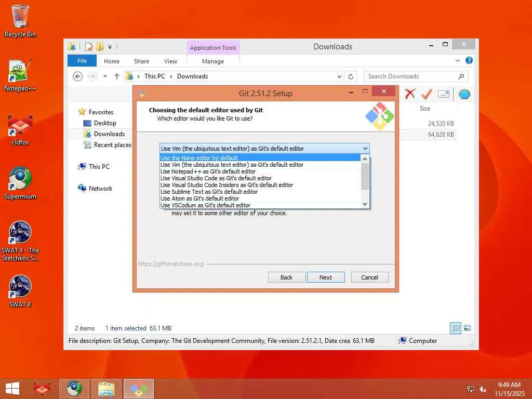Screen dimensions: 532x399
Task: Click the orange checkmark ribbon icon
Action: pyautogui.click(x=427, y=94)
